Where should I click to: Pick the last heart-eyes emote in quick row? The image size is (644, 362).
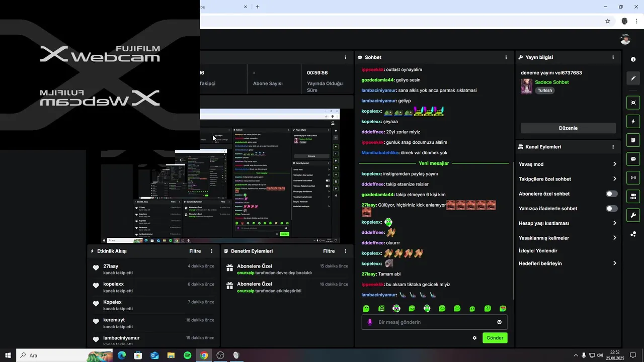tap(503, 308)
